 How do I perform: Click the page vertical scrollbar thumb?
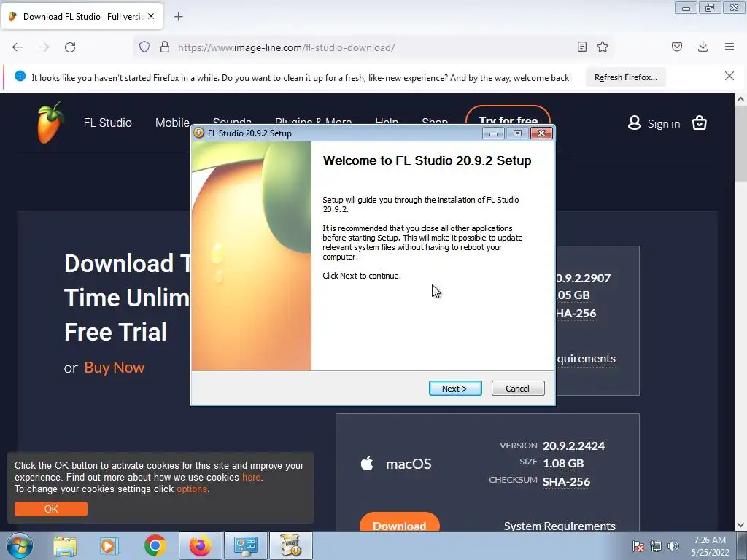point(740,143)
